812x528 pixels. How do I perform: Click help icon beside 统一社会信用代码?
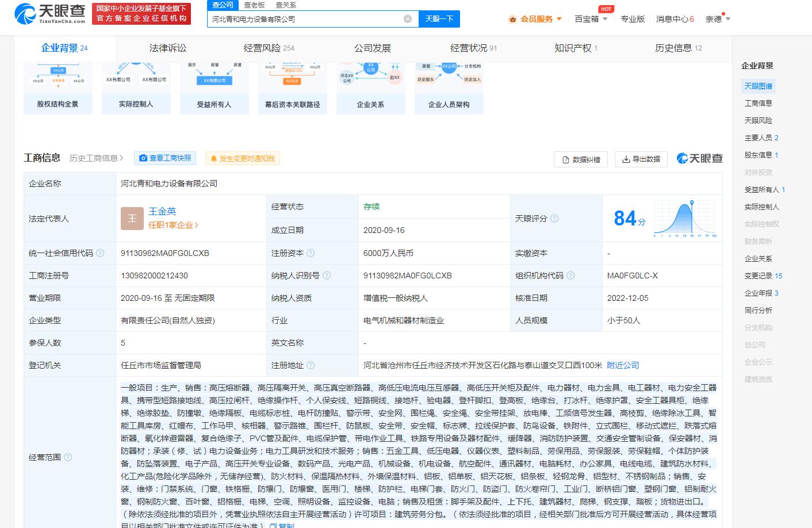[100, 253]
